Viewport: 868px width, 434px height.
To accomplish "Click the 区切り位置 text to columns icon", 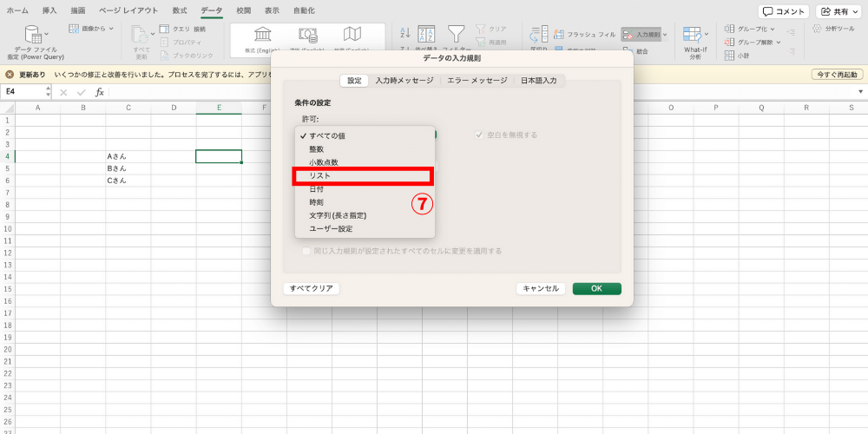I will pos(539,35).
